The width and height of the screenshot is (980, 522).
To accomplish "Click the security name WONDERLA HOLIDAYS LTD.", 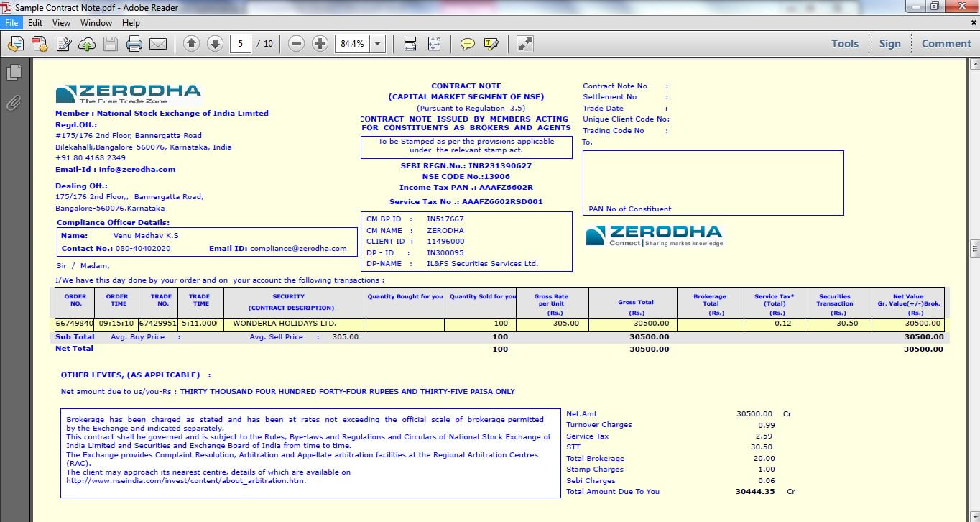I will (285, 324).
